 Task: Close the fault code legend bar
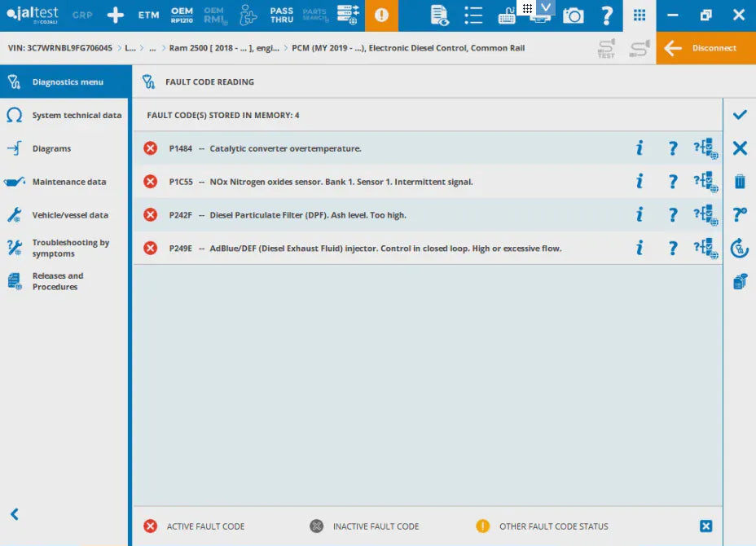pyautogui.click(x=706, y=526)
